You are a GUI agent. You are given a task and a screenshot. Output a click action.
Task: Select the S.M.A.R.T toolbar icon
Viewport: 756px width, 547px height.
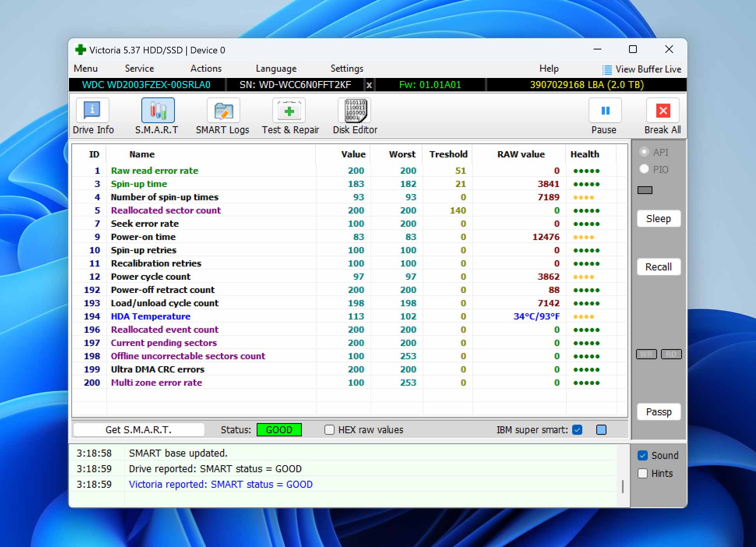tap(158, 111)
